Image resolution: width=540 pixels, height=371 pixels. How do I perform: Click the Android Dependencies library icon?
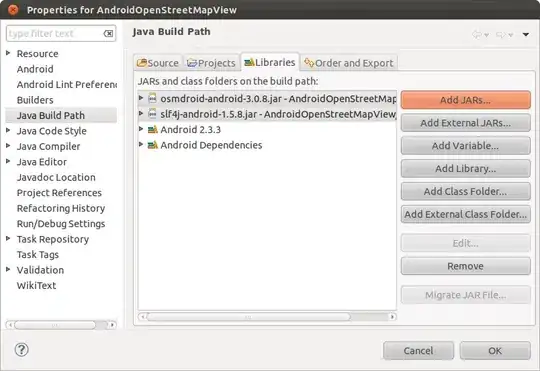[x=153, y=145]
